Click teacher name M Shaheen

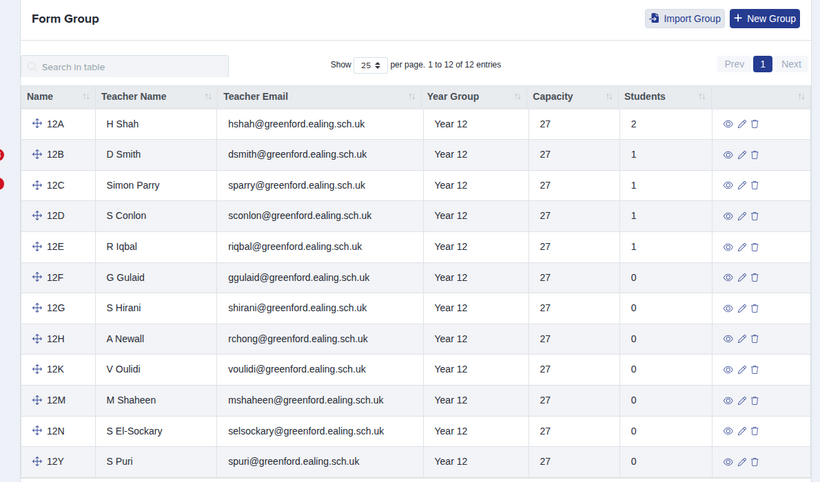coord(131,400)
